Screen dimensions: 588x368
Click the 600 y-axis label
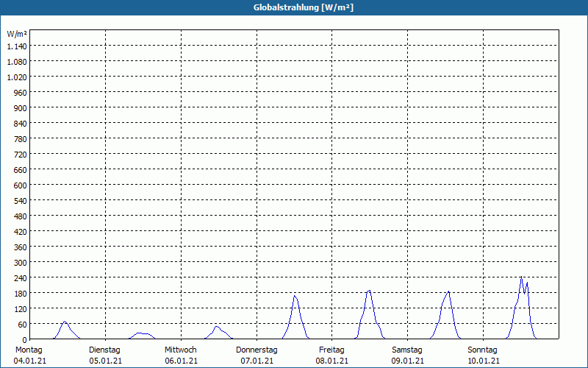click(21, 185)
